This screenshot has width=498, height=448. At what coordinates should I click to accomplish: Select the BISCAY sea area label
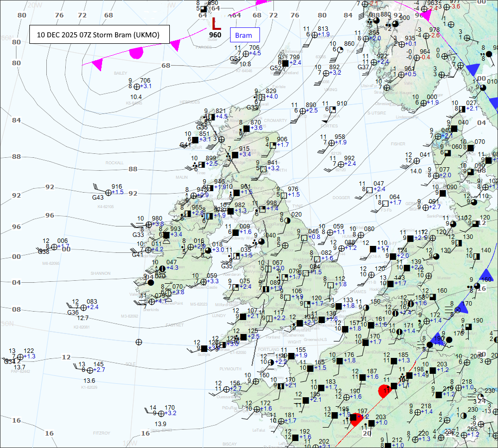tap(230, 443)
